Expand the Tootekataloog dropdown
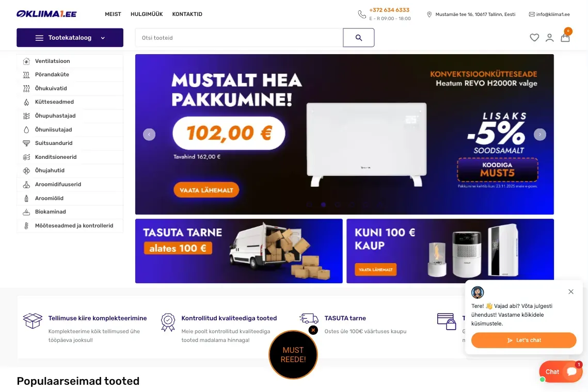Viewport: 588px width, 392px height. click(x=70, y=38)
